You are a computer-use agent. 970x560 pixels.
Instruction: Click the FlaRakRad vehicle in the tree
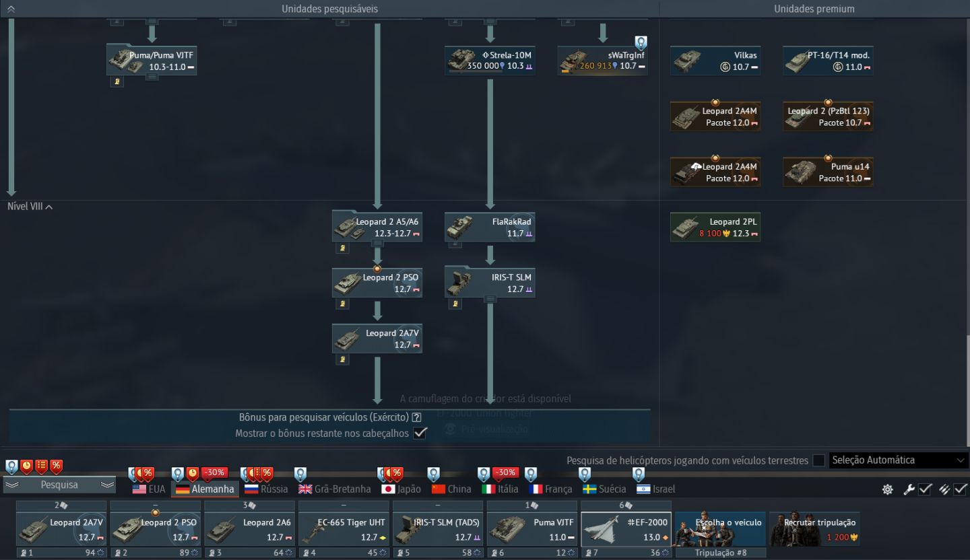[x=490, y=228]
